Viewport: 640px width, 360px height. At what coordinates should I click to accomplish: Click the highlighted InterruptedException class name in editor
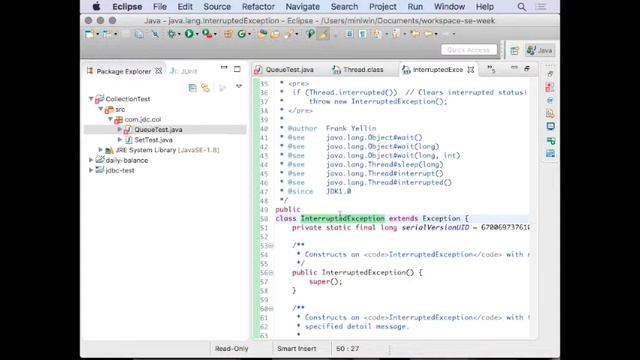[x=343, y=218]
